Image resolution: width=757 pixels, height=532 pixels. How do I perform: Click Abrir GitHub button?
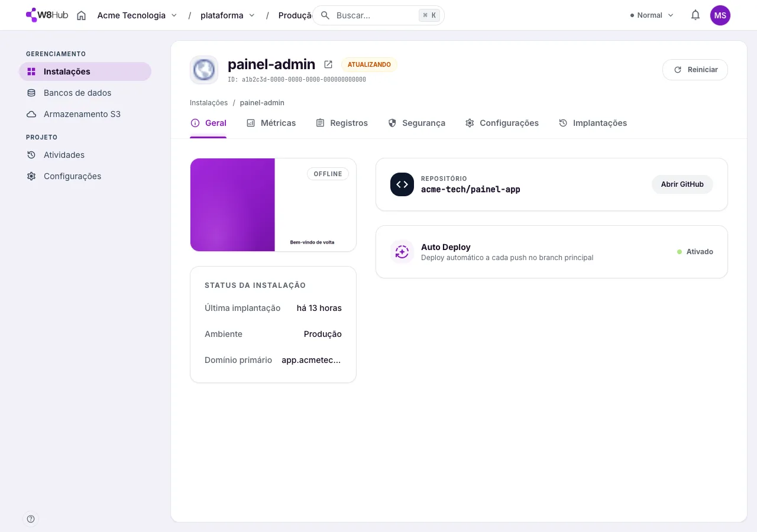pyautogui.click(x=682, y=184)
